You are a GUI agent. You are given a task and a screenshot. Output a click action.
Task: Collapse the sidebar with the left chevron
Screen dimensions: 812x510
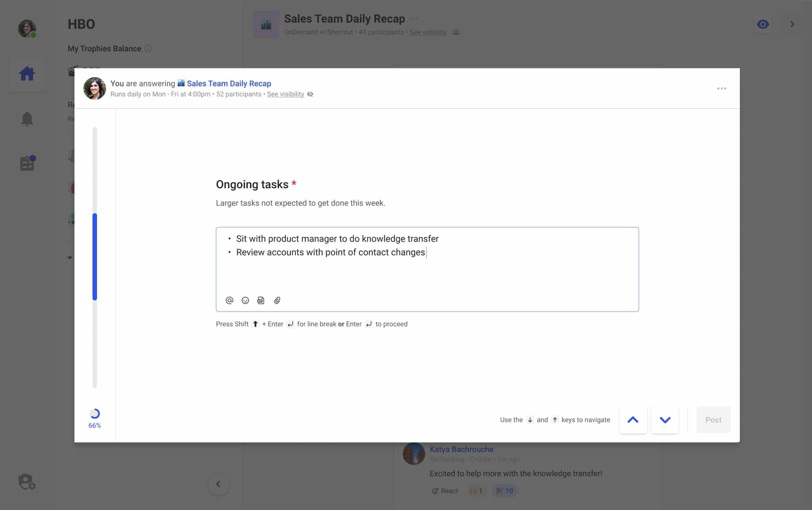point(219,484)
